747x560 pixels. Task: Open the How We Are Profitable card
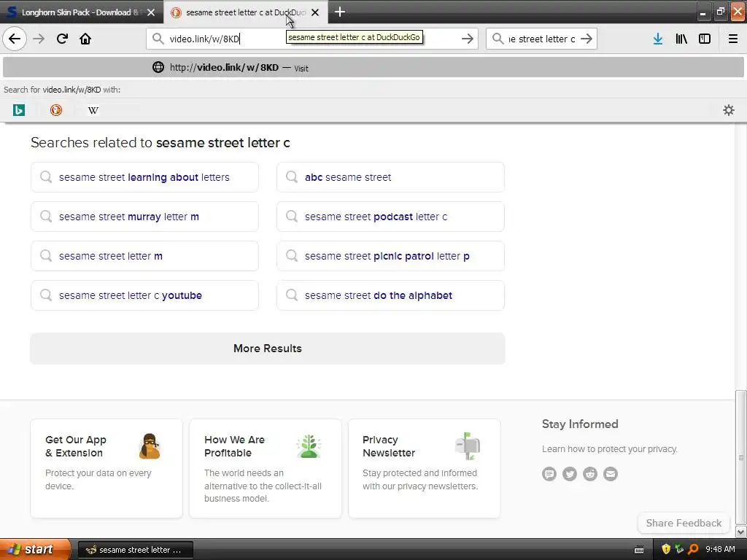pos(266,468)
